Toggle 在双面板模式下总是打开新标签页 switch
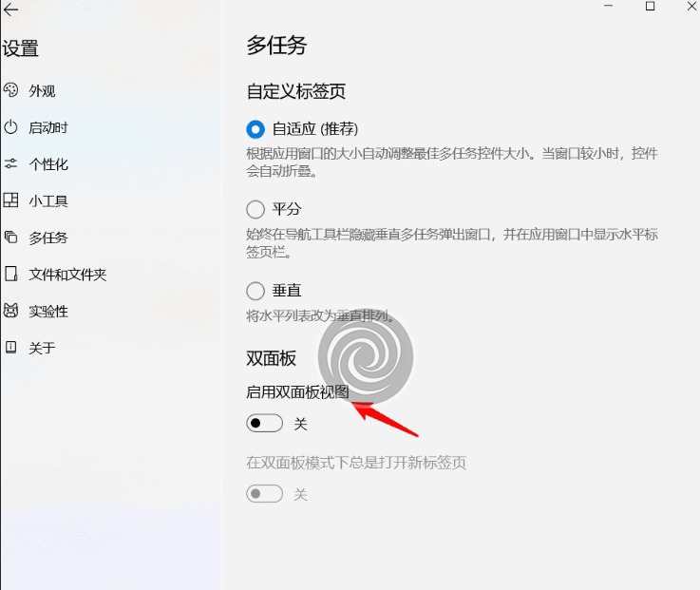This screenshot has width=700, height=590. pos(265,494)
